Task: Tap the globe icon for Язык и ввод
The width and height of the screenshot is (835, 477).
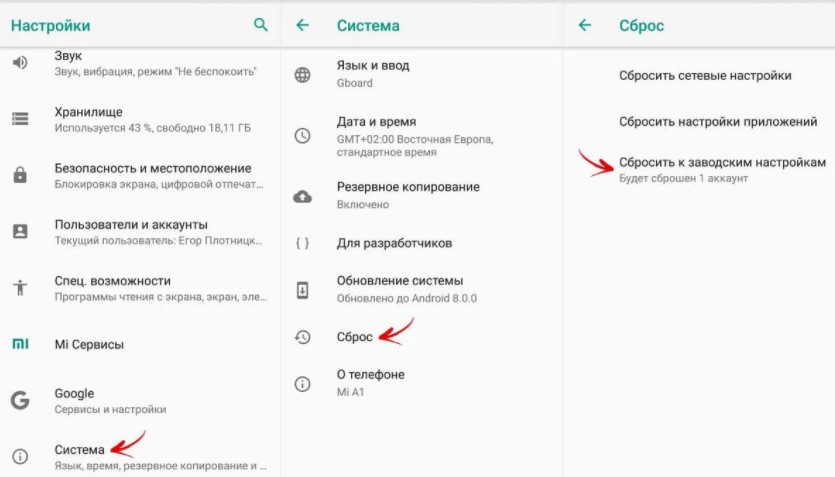Action: click(302, 75)
